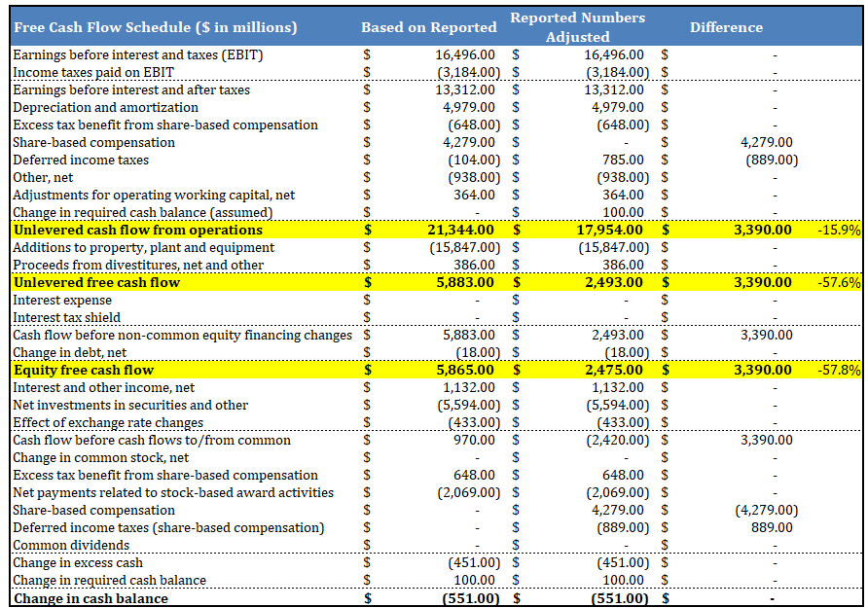The image size is (868, 608).
Task: Select the "Depreciation and amortization" row label
Action: [92, 108]
